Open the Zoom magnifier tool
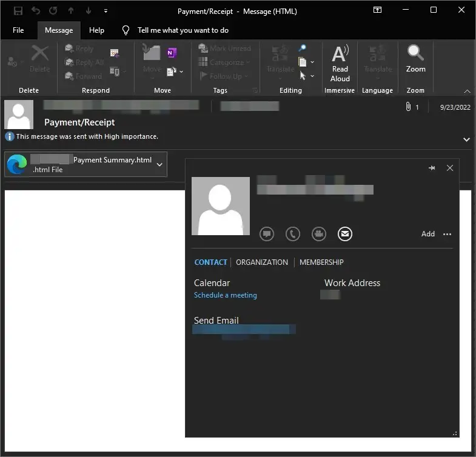 pos(415,59)
